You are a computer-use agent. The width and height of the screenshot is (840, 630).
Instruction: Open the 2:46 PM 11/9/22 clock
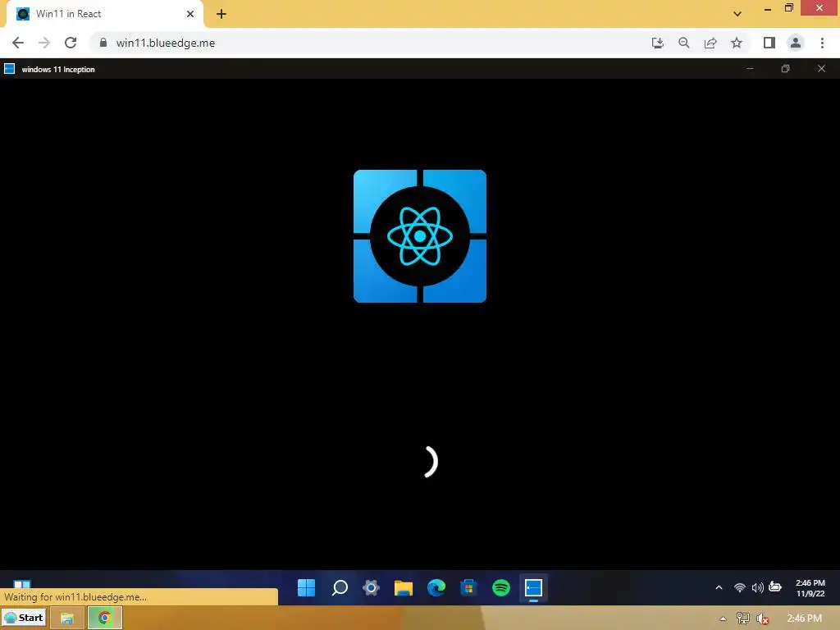tap(810, 587)
